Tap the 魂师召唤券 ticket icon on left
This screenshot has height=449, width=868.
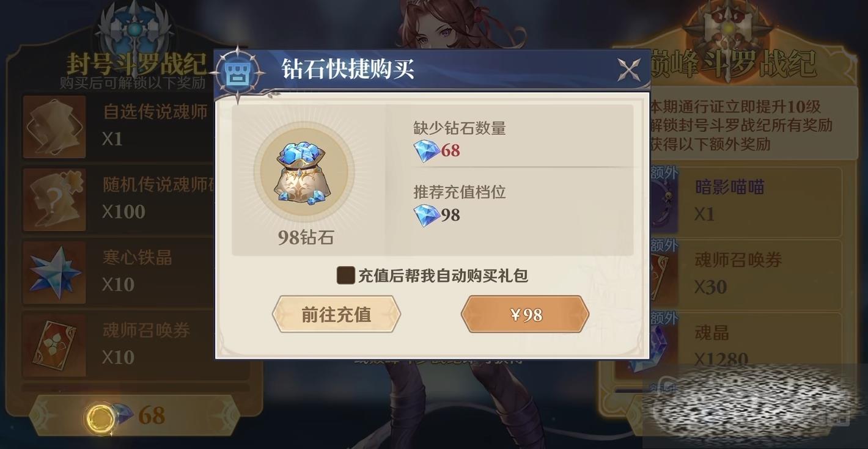(x=54, y=345)
